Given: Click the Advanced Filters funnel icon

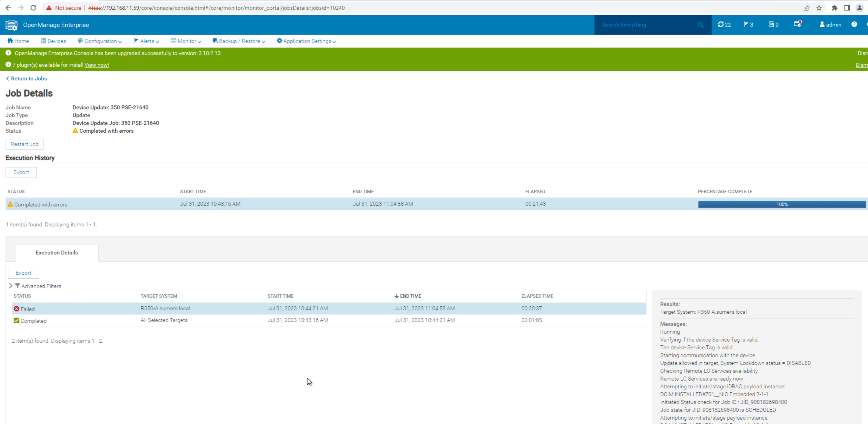Looking at the screenshot, I should click(17, 286).
